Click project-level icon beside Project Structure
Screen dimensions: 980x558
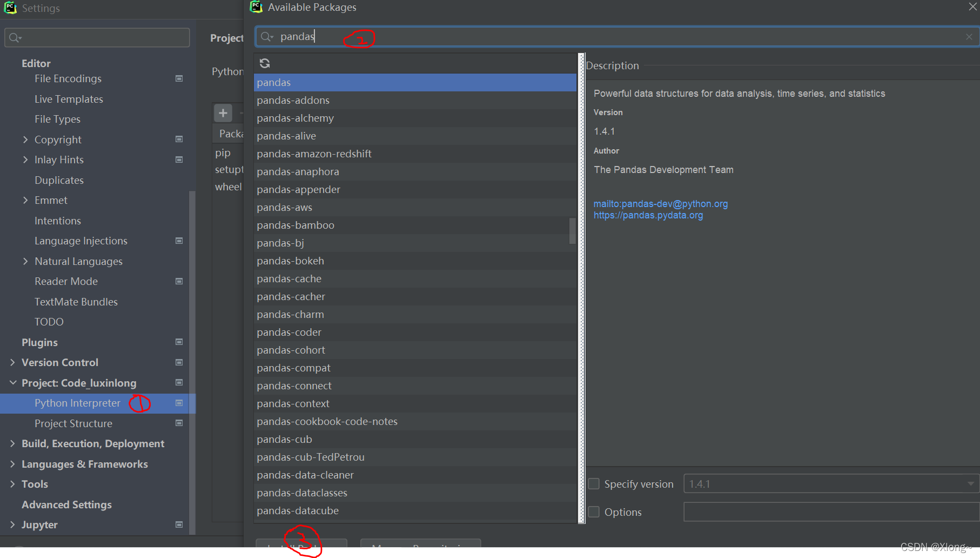click(179, 423)
